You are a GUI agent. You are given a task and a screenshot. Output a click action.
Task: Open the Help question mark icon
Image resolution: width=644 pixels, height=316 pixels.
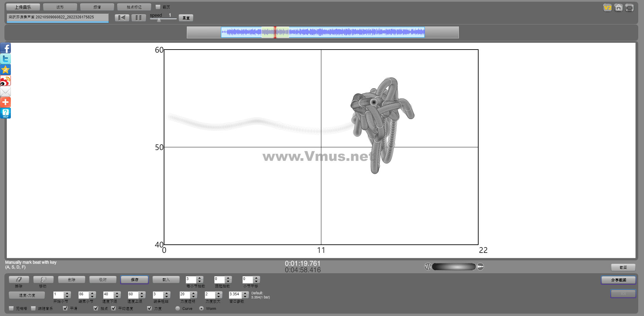click(5, 113)
